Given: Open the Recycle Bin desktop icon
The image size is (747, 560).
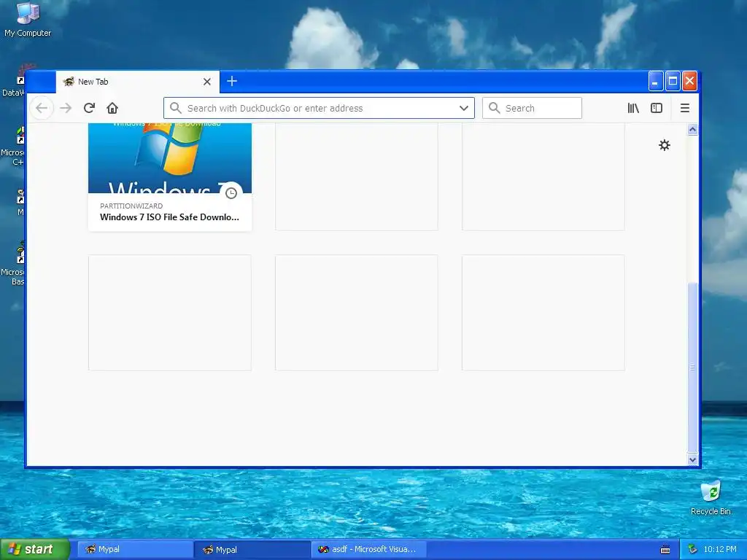Looking at the screenshot, I should coord(711,497).
